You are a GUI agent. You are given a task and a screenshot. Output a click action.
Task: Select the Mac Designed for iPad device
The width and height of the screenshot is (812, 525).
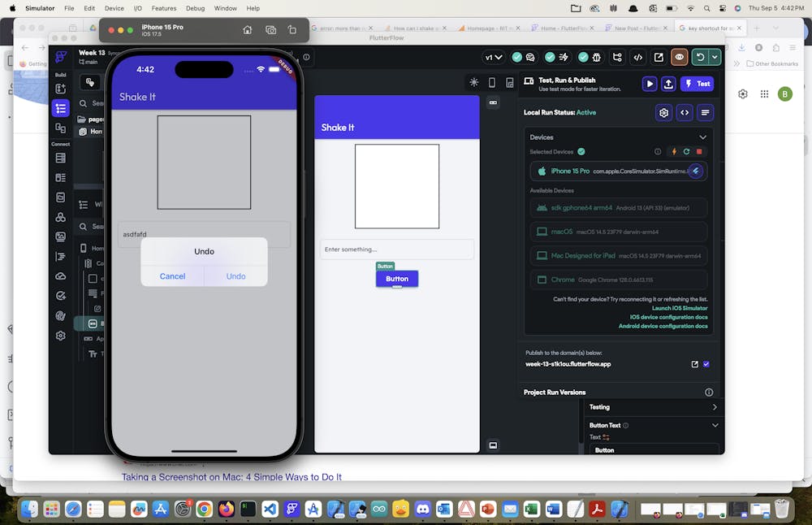tap(618, 255)
